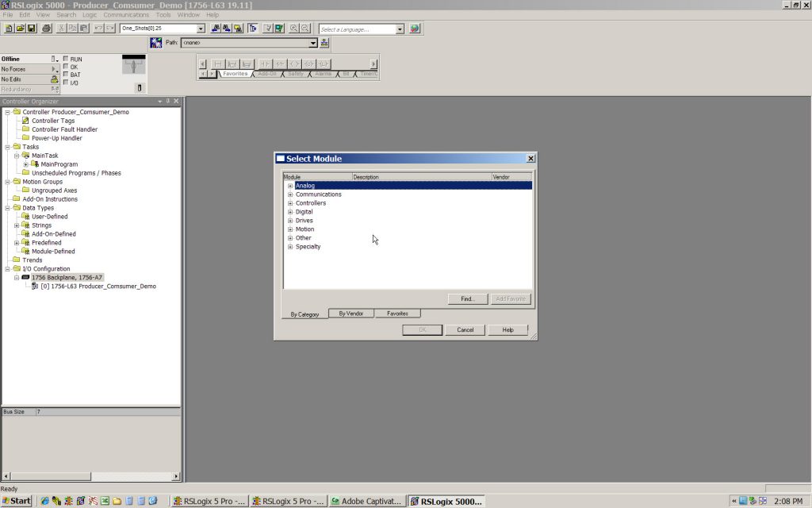Expand the Specialty module category
812x508 pixels.
point(290,247)
